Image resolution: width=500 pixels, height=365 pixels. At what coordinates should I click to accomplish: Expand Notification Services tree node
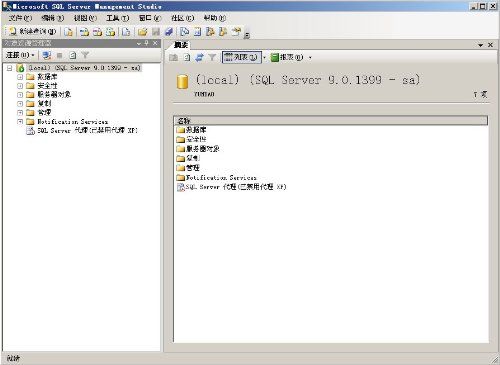click(x=20, y=122)
